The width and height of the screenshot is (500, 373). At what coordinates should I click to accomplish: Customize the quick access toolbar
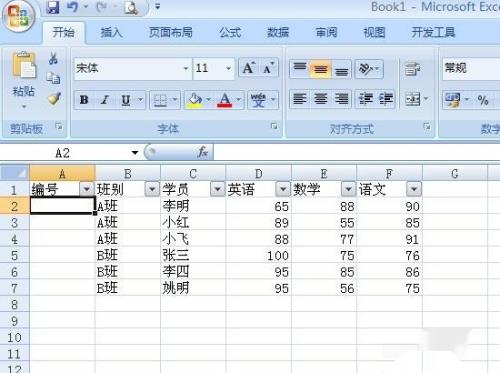pyautogui.click(x=157, y=7)
